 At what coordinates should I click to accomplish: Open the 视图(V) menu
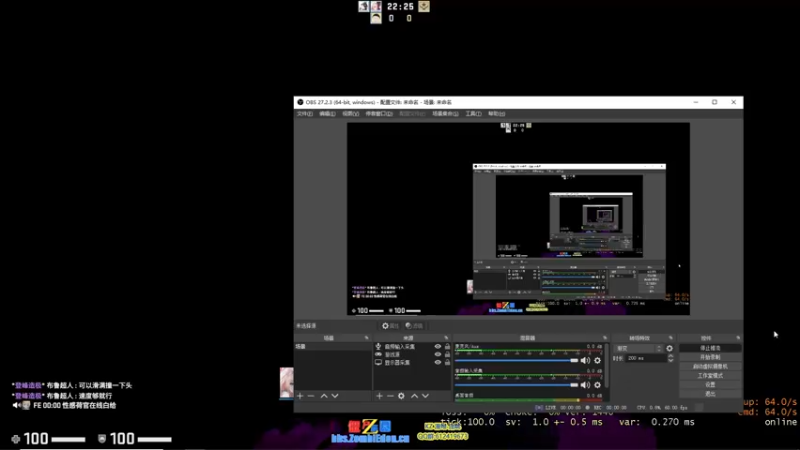(351, 114)
